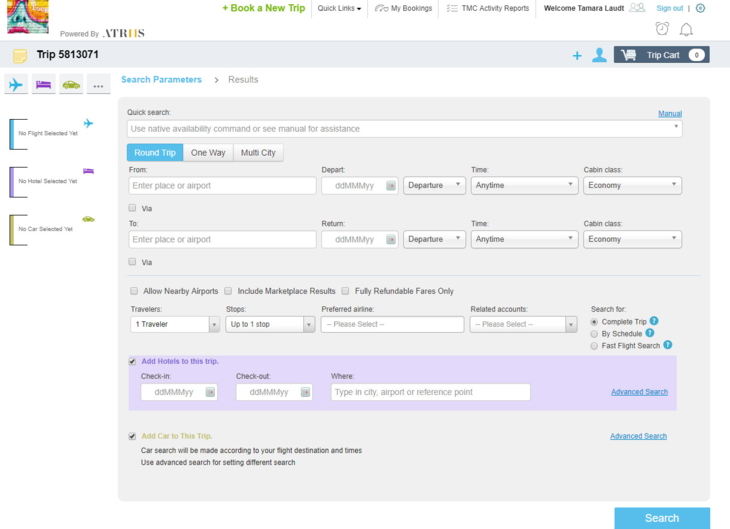Viewport: 730px width, 529px height.
Task: Select the hotel bed icon tab
Action: (43, 85)
